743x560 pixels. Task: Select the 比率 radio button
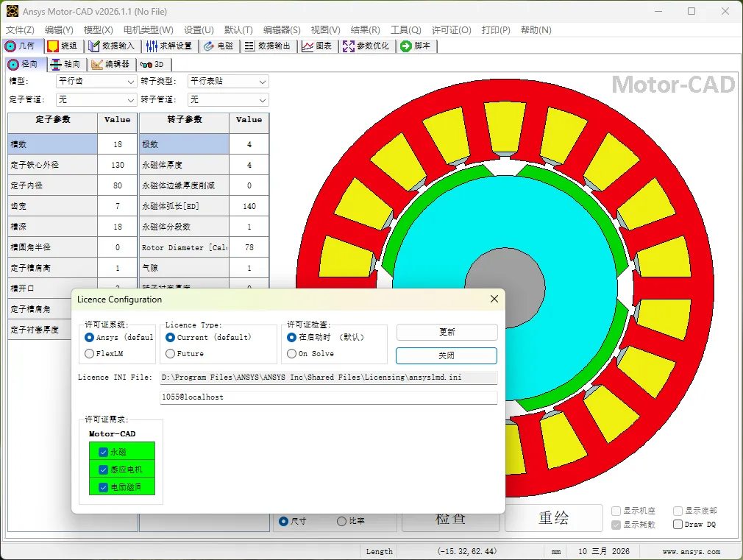341,521
